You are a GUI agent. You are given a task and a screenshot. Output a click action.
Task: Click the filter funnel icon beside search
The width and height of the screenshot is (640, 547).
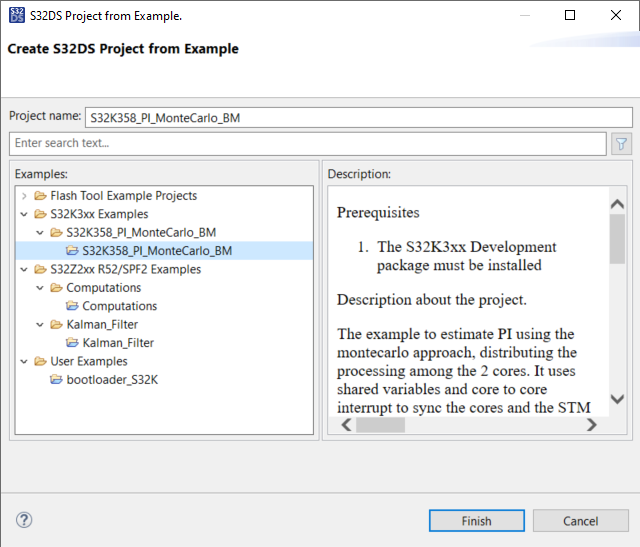click(x=622, y=144)
